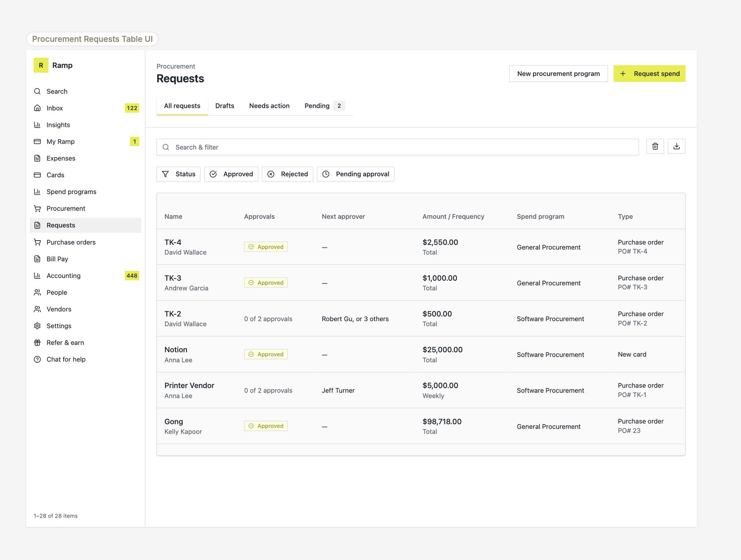Click 0 of 2 approvals for TK-2
Viewport: 741px width, 560px height.
268,319
